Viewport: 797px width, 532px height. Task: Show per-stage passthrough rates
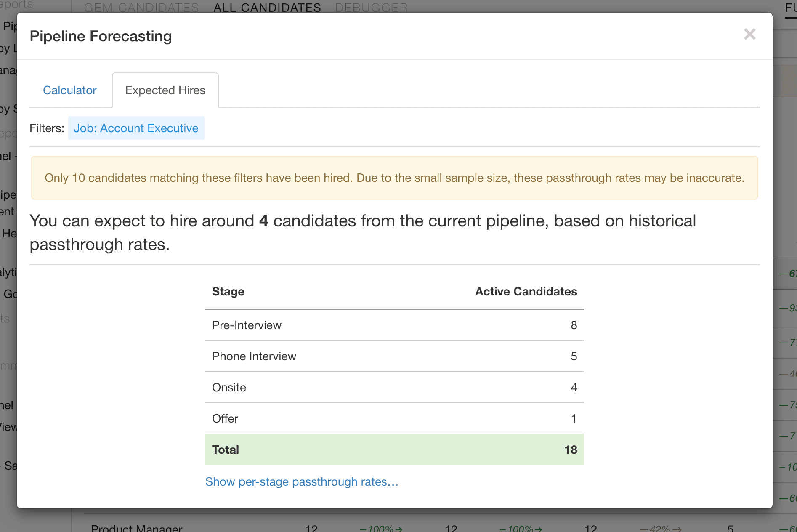(x=302, y=482)
